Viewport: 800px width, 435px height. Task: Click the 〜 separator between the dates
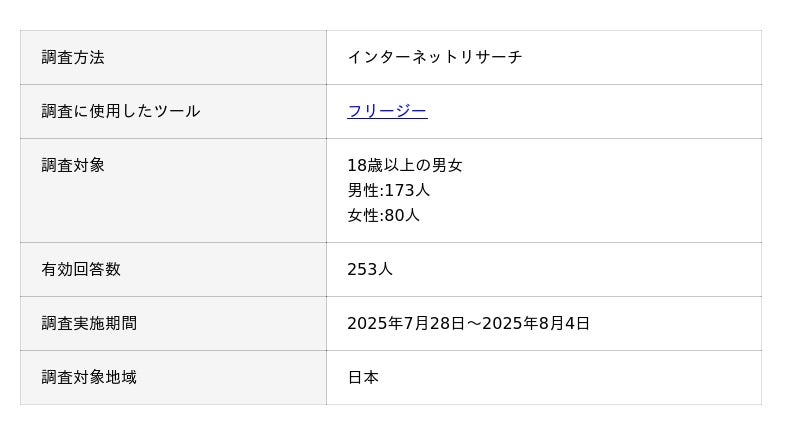[x=474, y=323]
